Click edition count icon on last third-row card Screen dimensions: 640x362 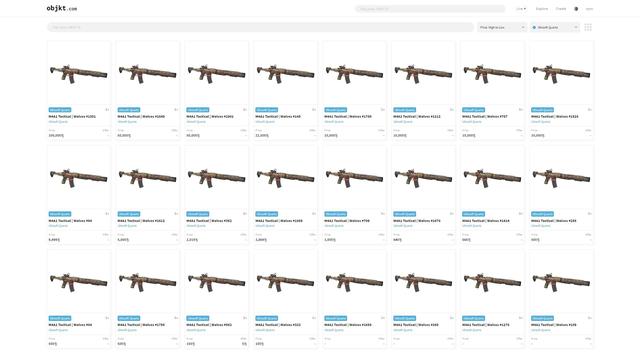(589, 318)
